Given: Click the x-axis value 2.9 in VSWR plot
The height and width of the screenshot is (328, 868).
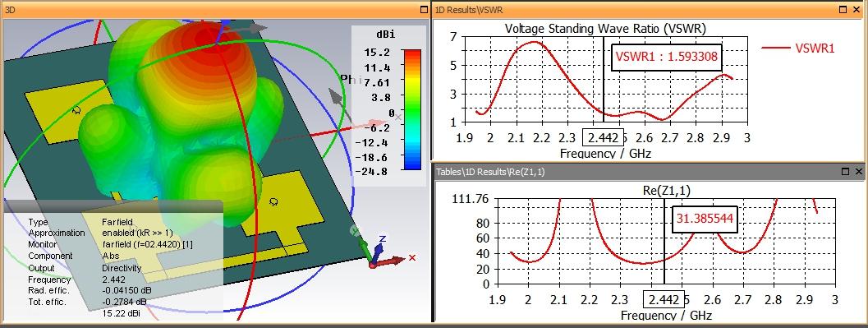Looking at the screenshot, I should [x=722, y=136].
